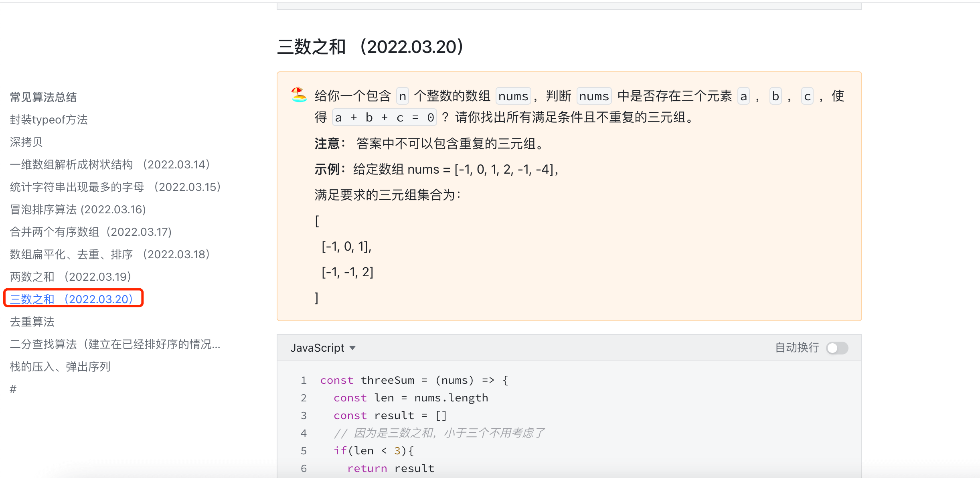The image size is (980, 478).
Task: Click the beach umbrella emoji icon
Action: [x=299, y=95]
